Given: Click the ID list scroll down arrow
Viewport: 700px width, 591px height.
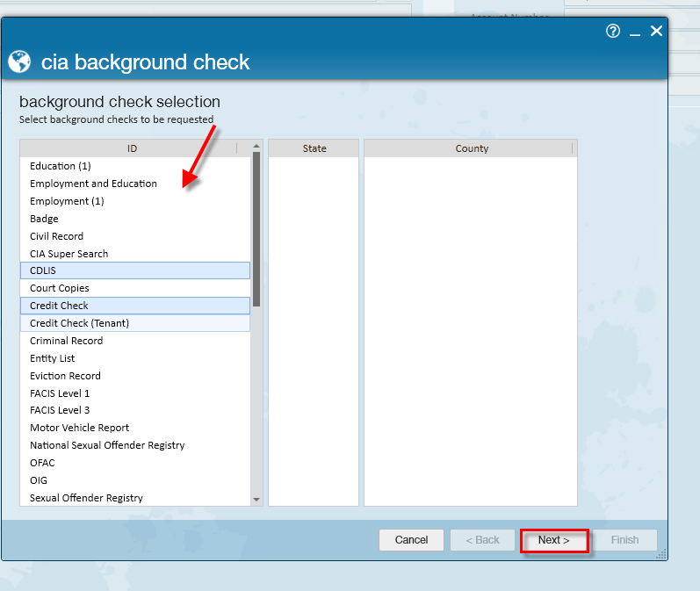Looking at the screenshot, I should (256, 500).
